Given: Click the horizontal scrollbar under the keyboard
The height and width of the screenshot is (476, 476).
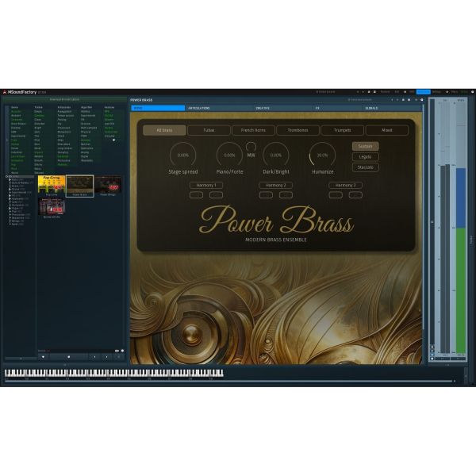Looking at the screenshot, I should coord(229,381).
